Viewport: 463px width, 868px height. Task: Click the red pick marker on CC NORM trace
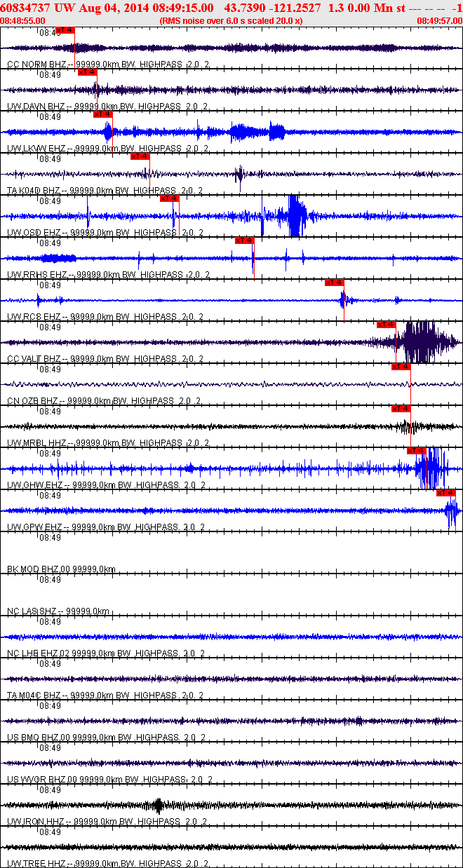(x=65, y=30)
